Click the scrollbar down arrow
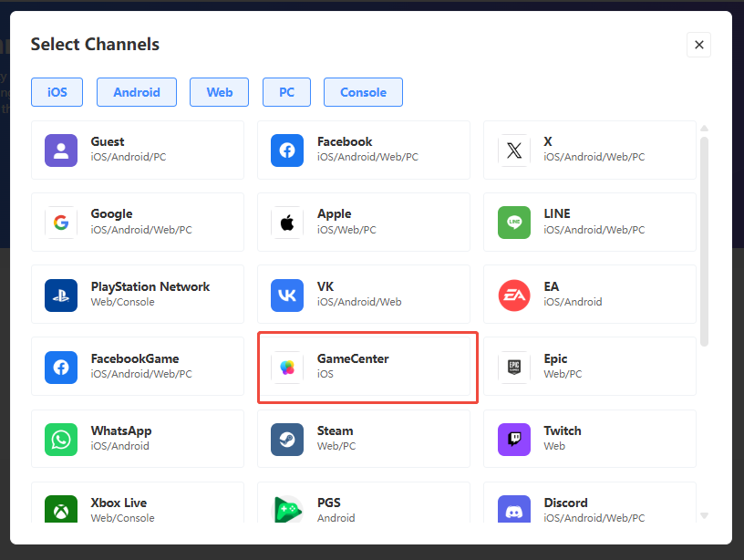Screen dimensions: 744x560 click(704, 515)
